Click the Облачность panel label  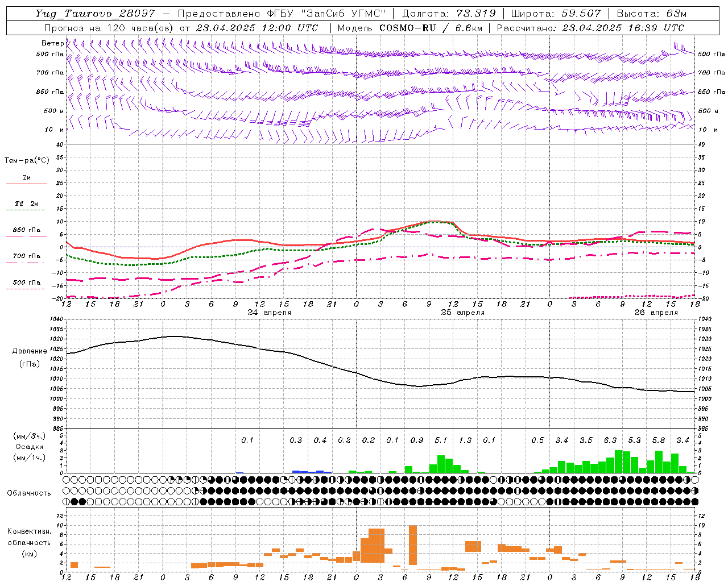coord(29,493)
